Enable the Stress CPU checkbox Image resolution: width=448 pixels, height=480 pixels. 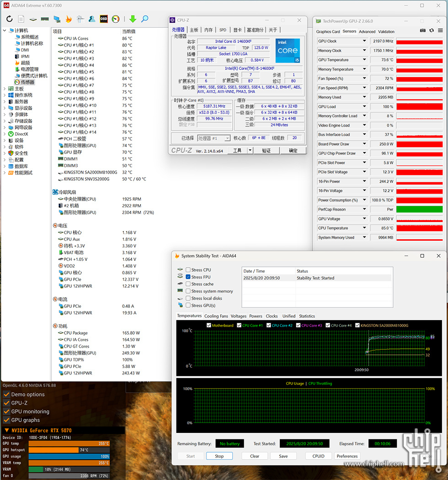point(188,270)
